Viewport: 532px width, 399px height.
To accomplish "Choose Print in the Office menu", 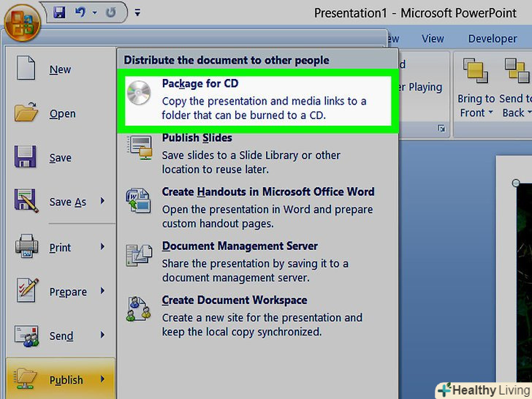I will [61, 248].
